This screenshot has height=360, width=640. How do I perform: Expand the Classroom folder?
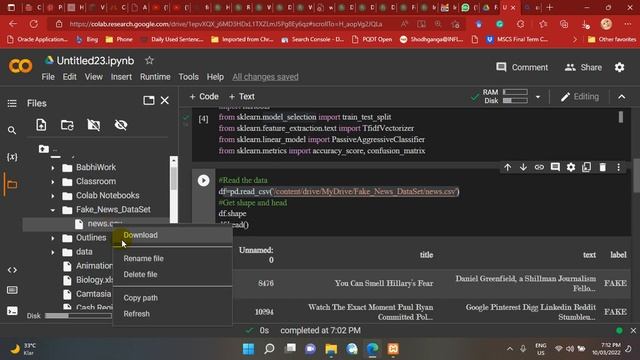pyautogui.click(x=53, y=182)
